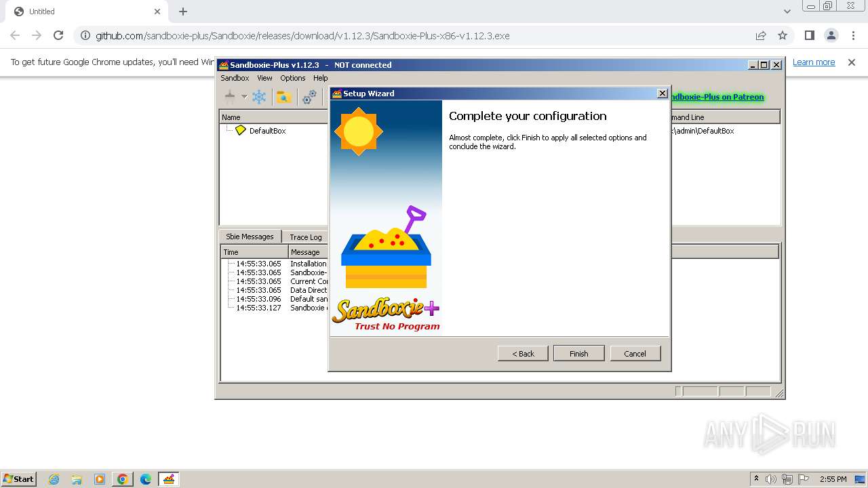
Task: Click the 2:55 PM system clock
Action: pyautogui.click(x=833, y=479)
